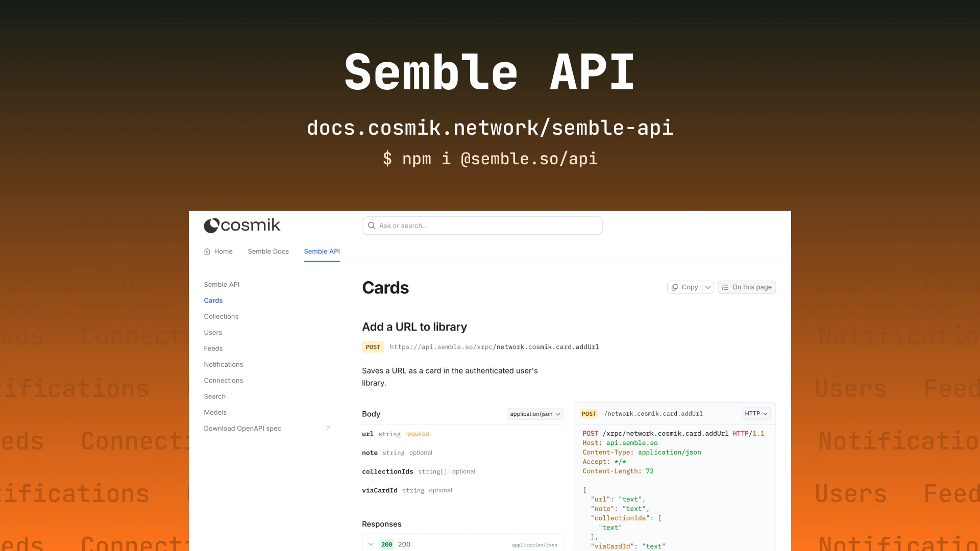Click the required label on url
Screen dimensions: 980x551
pyautogui.click(x=418, y=434)
